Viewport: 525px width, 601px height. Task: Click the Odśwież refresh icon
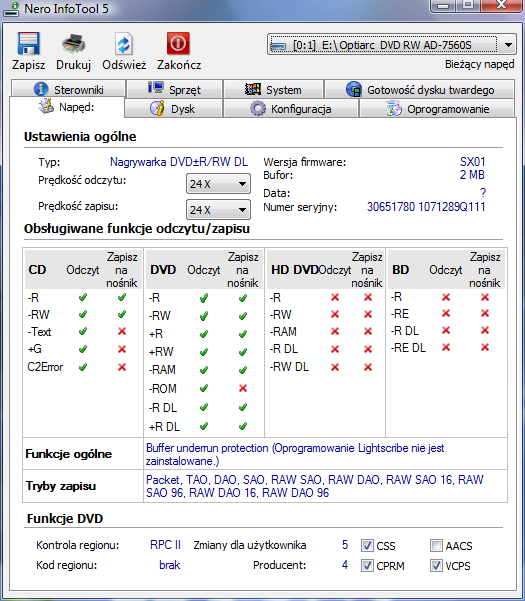point(124,44)
